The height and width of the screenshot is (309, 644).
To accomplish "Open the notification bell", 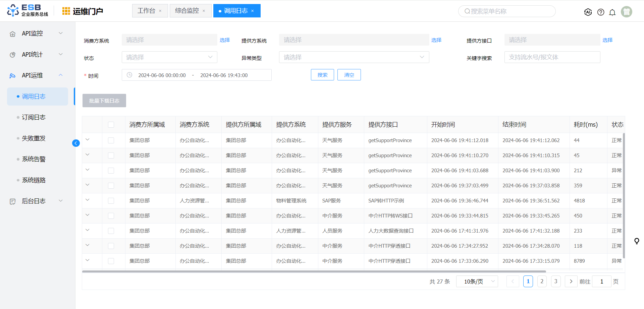I will (612, 12).
